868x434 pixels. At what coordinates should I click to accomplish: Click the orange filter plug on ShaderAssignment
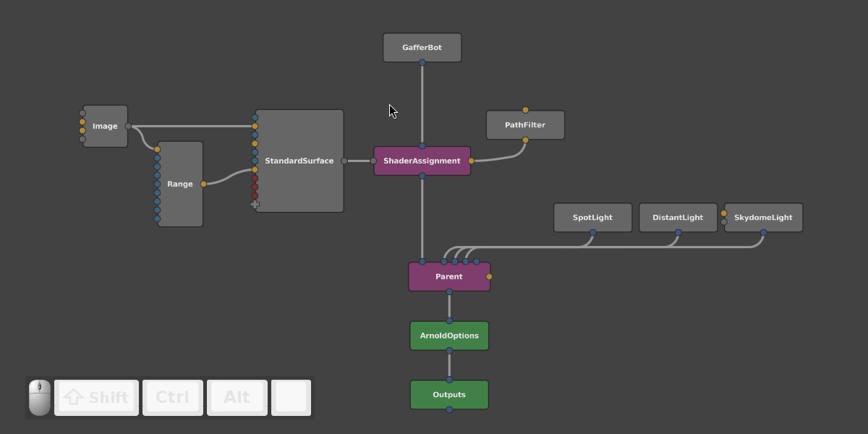click(472, 161)
